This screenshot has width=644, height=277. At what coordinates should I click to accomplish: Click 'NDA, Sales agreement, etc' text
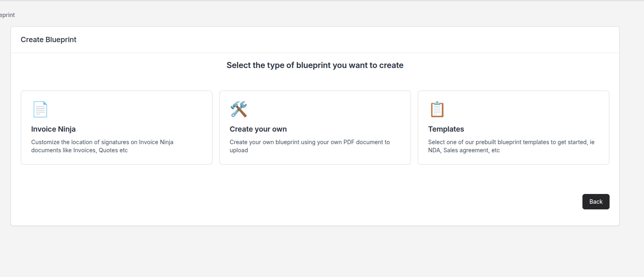464,150
